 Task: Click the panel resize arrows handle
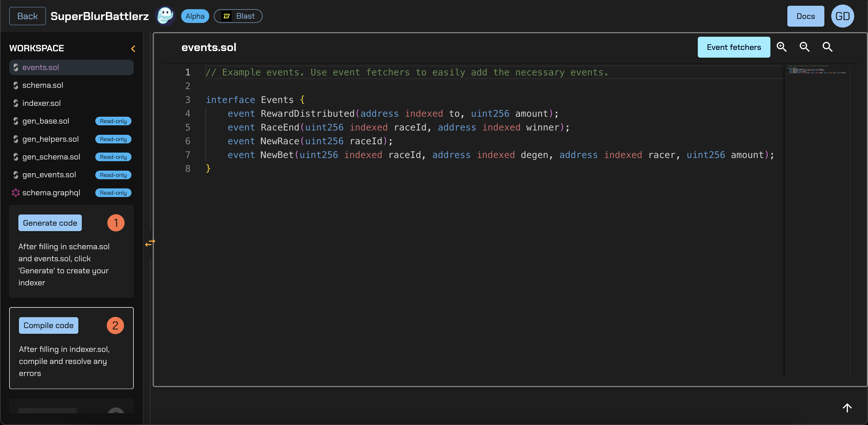(150, 243)
